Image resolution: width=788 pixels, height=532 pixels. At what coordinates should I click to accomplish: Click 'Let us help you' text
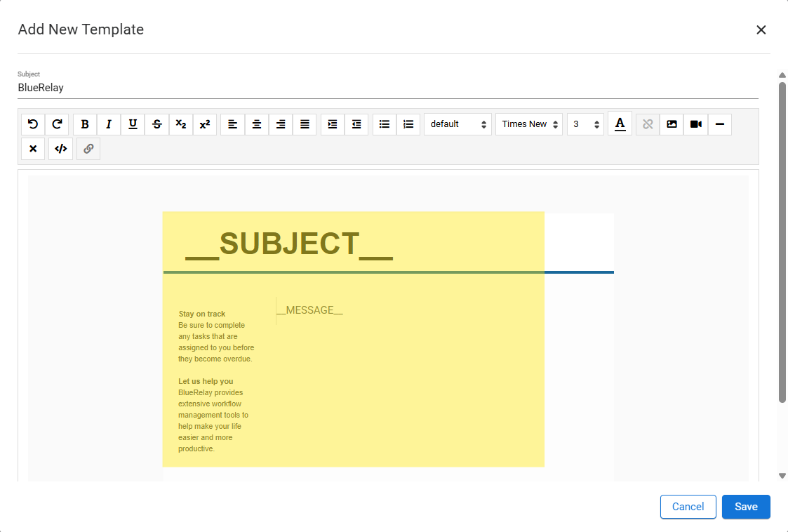[206, 381]
